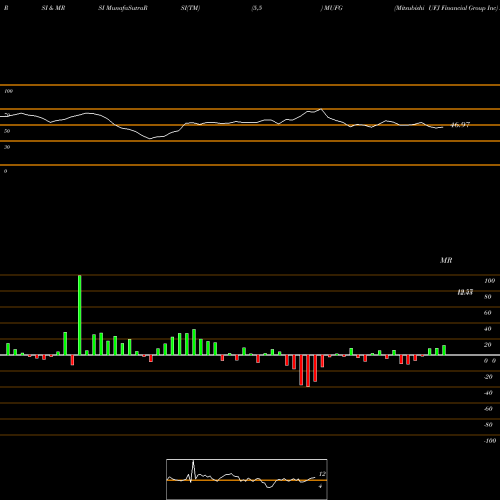Click the MR value 12.33
This screenshot has height=500, width=500.
tap(465, 292)
